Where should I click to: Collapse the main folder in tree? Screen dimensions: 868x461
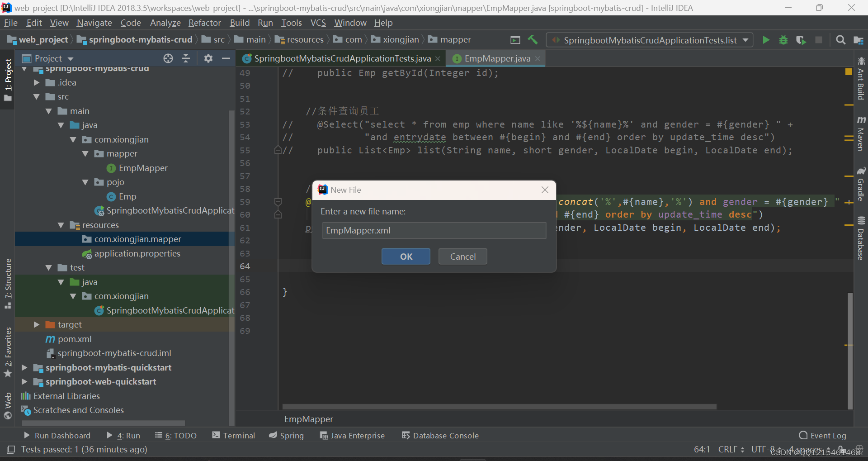[x=49, y=111]
